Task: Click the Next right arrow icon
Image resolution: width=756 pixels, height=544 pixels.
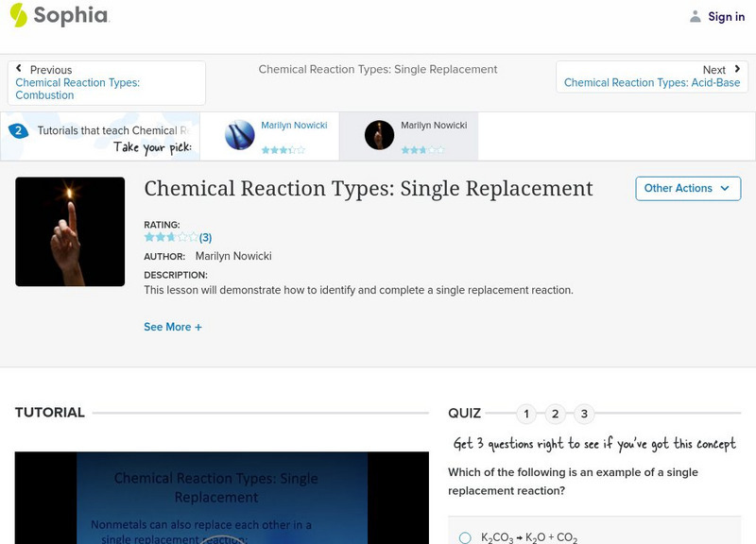Action: pos(737,69)
